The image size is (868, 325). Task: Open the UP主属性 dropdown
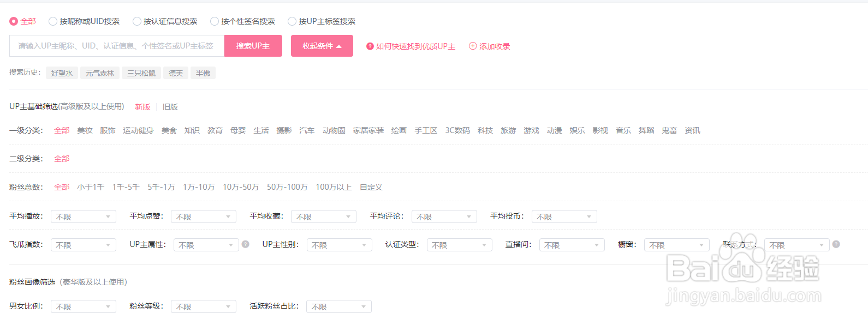[x=206, y=245]
